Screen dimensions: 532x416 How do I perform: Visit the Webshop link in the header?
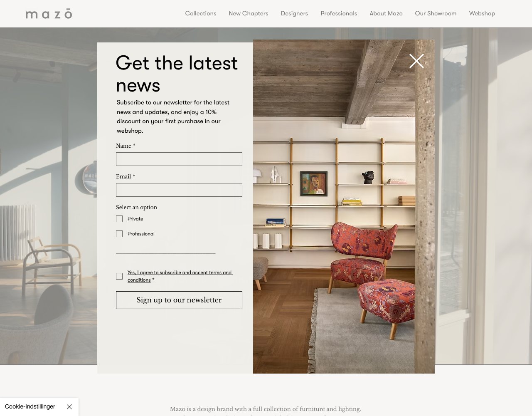(482, 13)
